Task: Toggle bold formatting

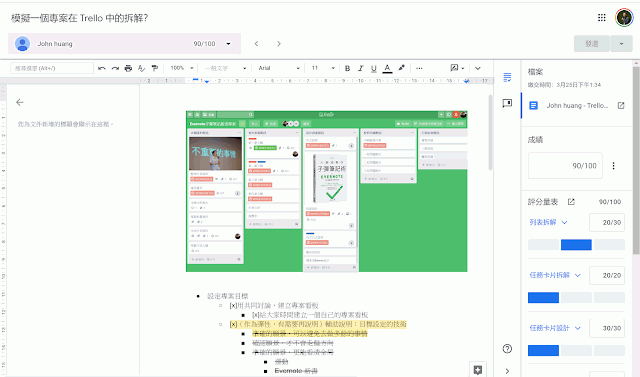Action: (347, 68)
